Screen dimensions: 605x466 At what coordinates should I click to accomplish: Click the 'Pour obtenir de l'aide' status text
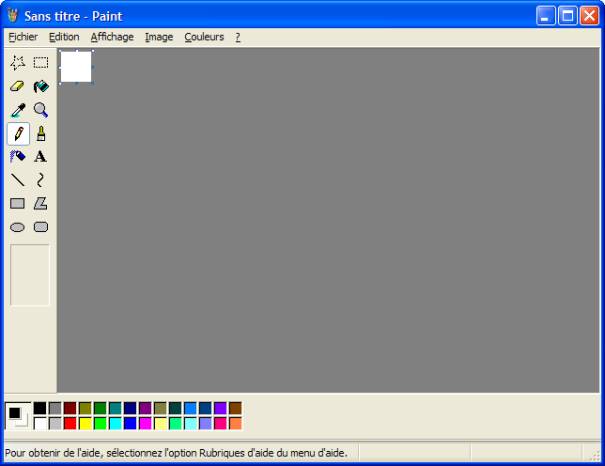pos(176,453)
